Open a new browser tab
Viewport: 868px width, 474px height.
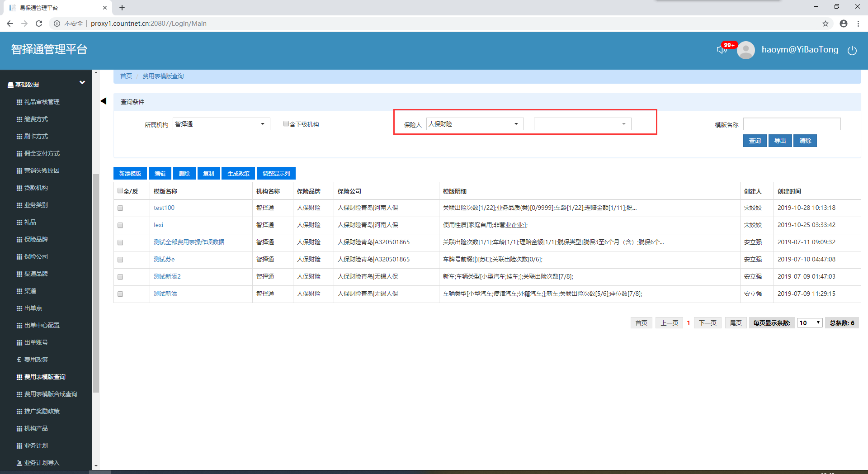click(x=122, y=8)
